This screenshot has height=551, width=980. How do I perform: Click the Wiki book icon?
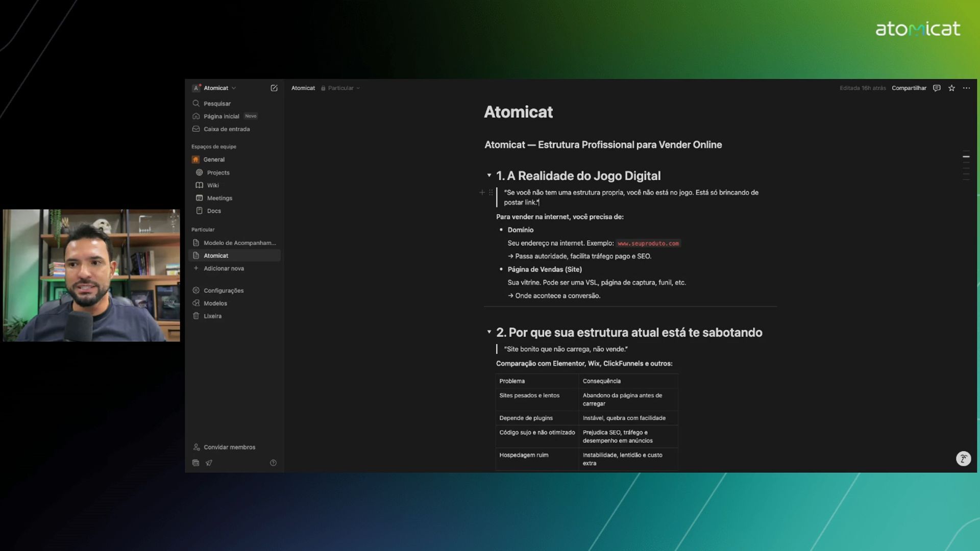199,185
